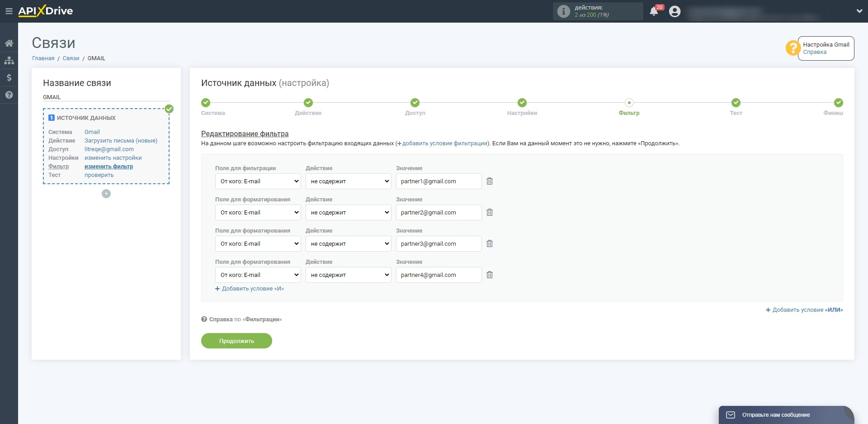Open the hamburger menu icon

pyautogui.click(x=9, y=11)
